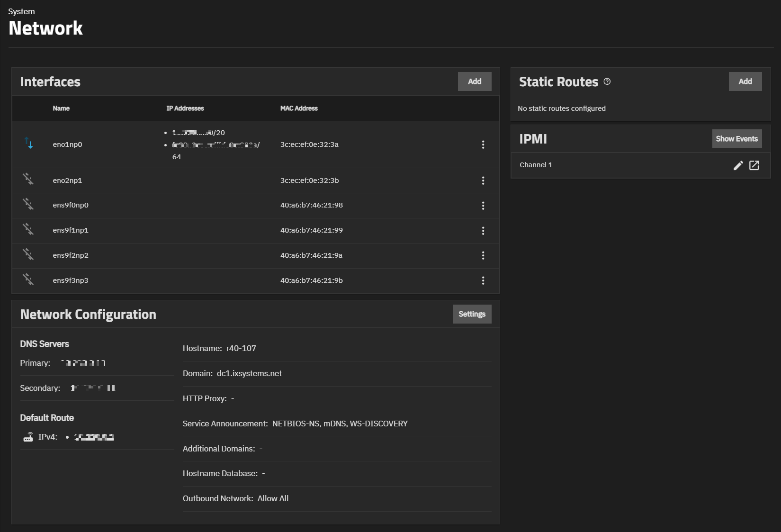Image resolution: width=781 pixels, height=532 pixels.
Task: Click the Name column header
Action: click(x=61, y=108)
